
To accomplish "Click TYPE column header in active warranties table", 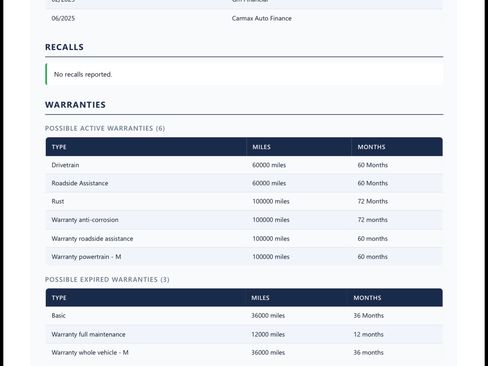I will coord(59,147).
